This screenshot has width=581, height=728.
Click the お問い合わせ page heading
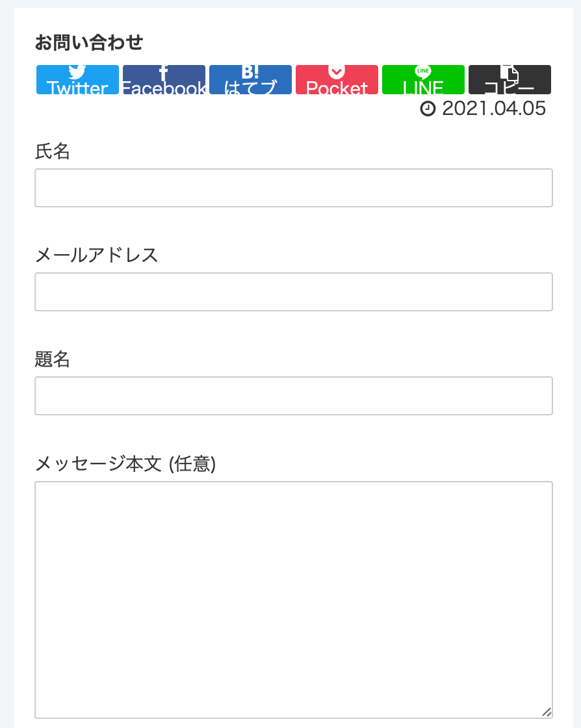pos(89,43)
